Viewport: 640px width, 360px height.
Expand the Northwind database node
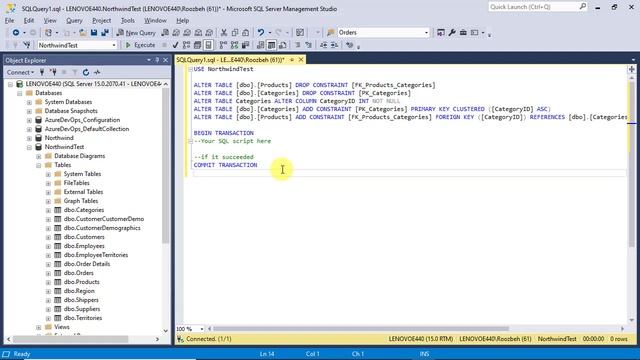(29, 138)
